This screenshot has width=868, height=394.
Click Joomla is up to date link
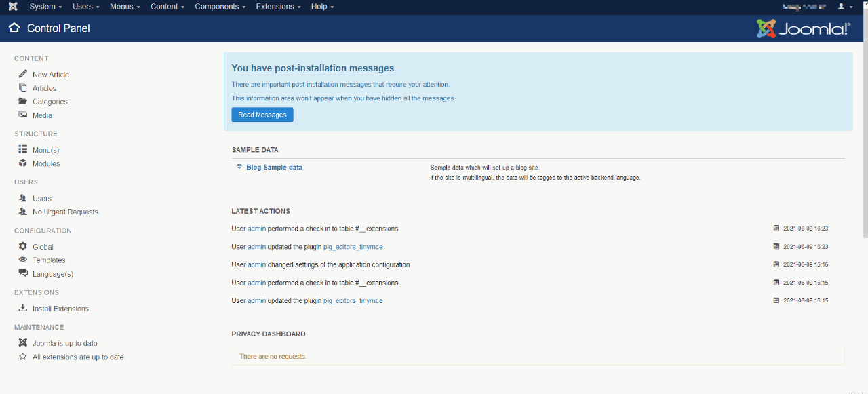[65, 343]
